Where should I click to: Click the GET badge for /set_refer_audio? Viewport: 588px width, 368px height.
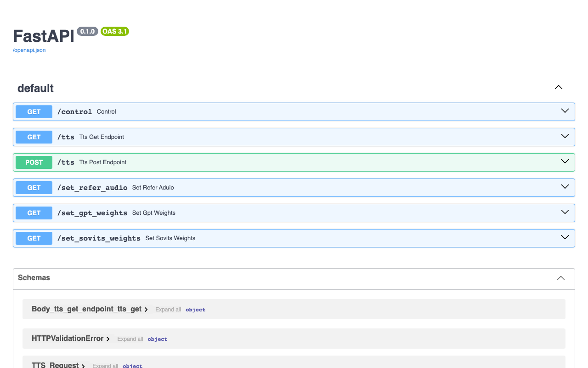tap(34, 188)
